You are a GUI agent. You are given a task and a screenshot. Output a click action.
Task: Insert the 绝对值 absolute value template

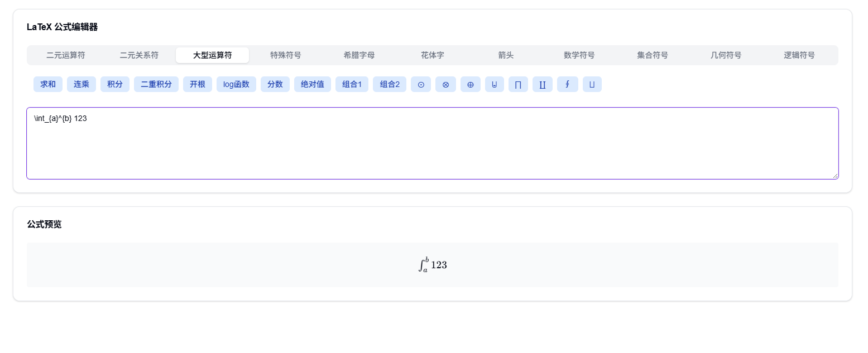click(x=312, y=84)
